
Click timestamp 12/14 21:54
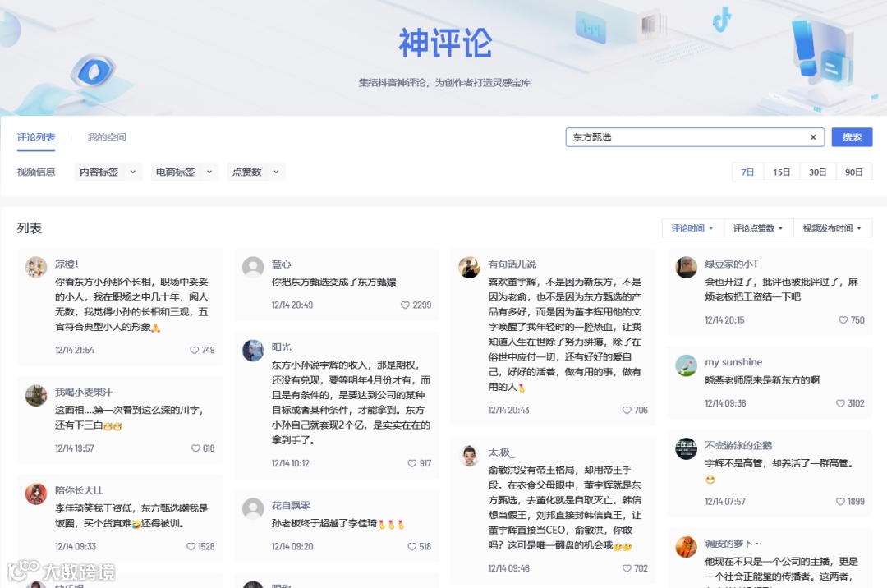pyautogui.click(x=75, y=350)
